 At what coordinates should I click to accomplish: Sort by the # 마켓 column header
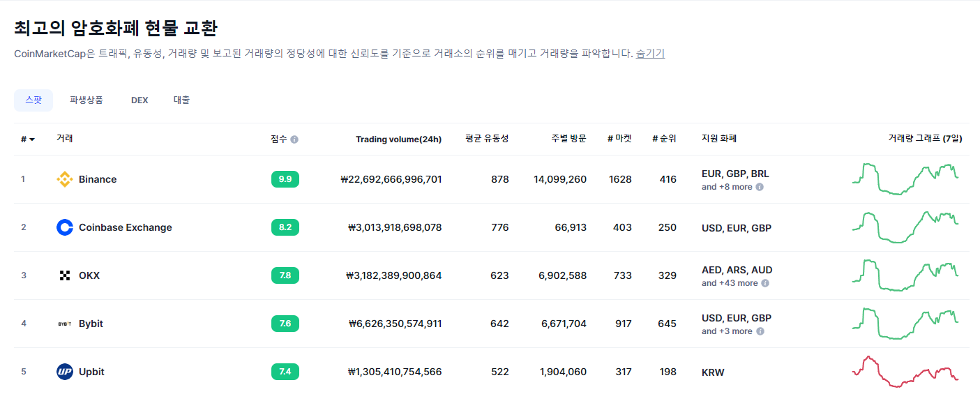pyautogui.click(x=619, y=139)
